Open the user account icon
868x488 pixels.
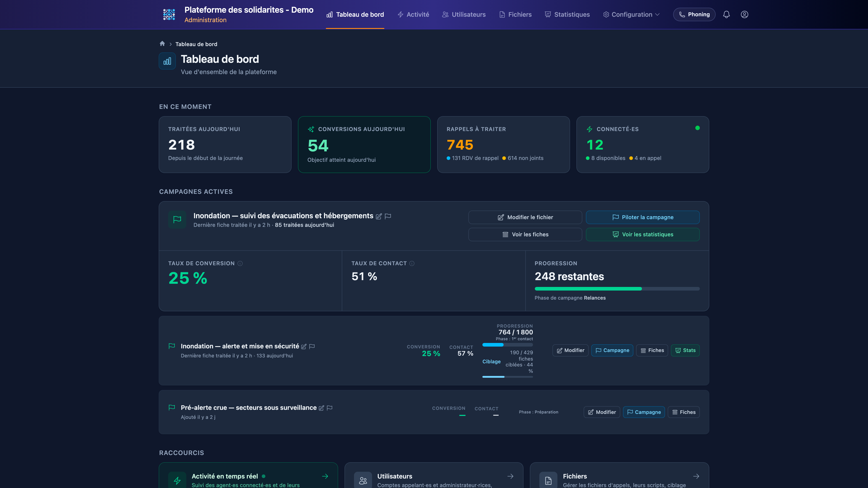coord(744,14)
